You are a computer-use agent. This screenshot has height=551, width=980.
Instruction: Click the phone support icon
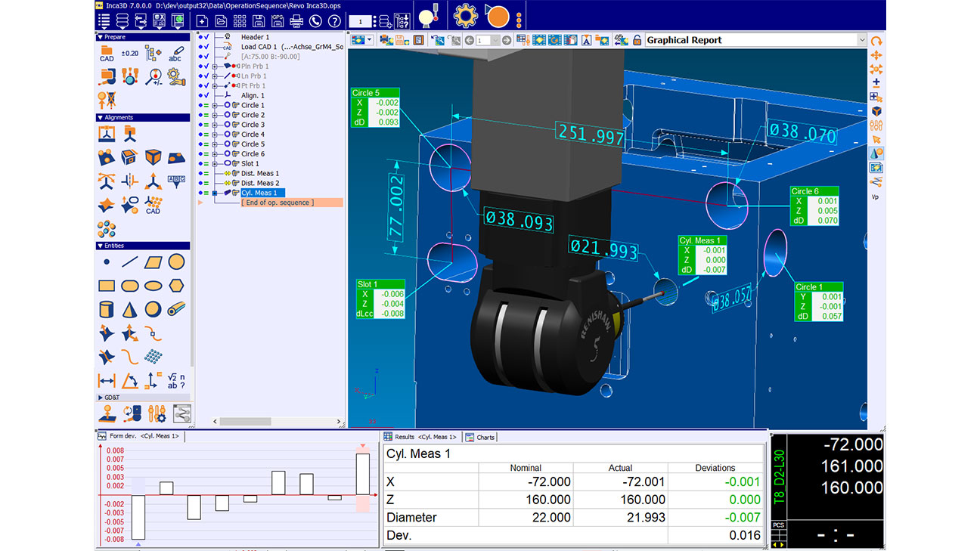pyautogui.click(x=315, y=21)
